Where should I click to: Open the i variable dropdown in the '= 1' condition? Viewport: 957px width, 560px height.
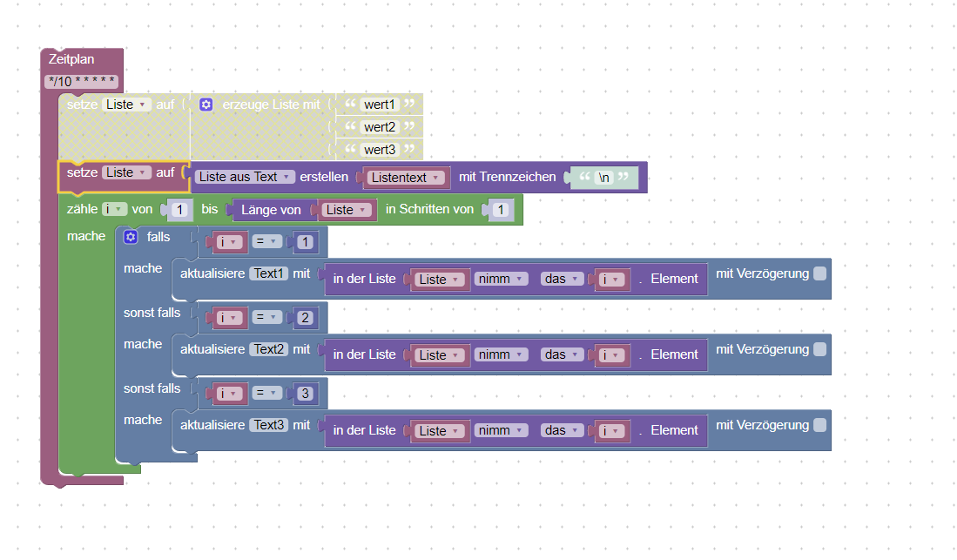pos(230,242)
